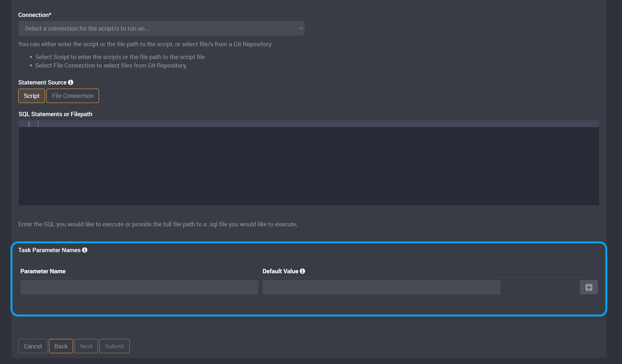Click the 'Enter the SQL you would like' hint
This screenshot has height=364, width=622.
point(158,224)
